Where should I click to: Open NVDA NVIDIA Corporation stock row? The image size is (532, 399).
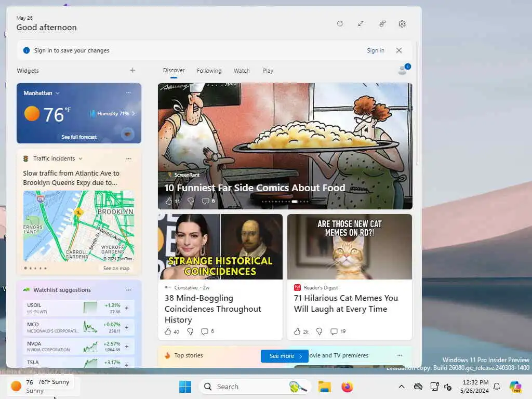coord(79,347)
